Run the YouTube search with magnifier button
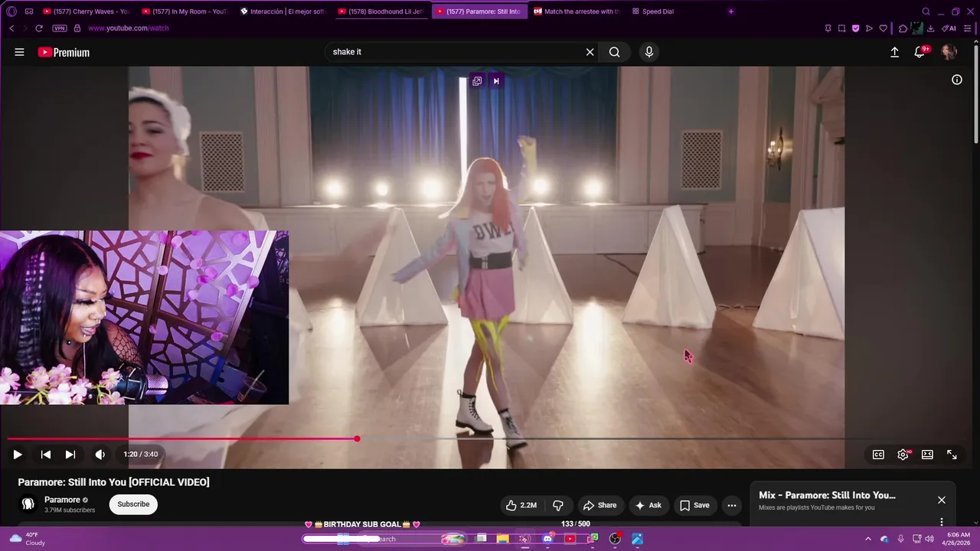The image size is (980, 551). [x=614, y=52]
